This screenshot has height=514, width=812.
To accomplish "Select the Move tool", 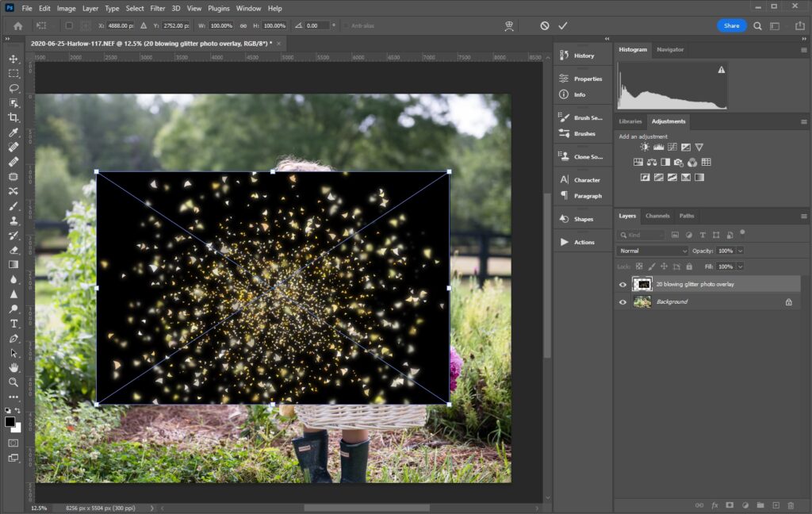I will [x=13, y=59].
